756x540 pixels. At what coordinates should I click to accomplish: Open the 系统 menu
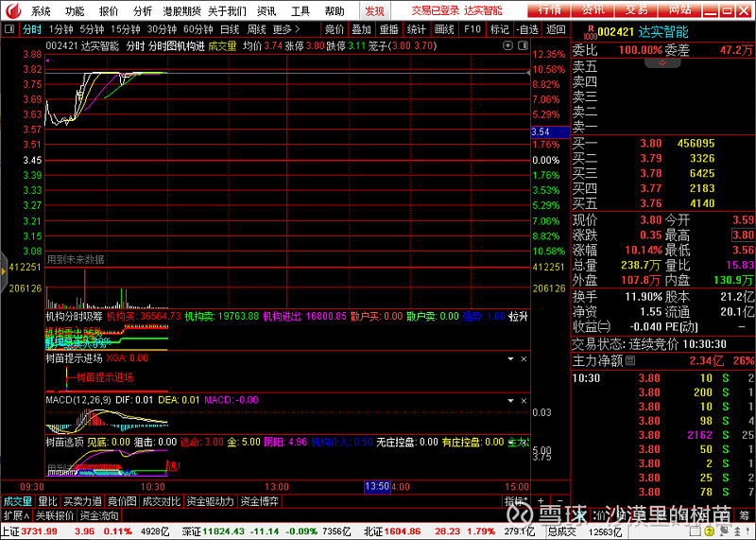pos(41,10)
